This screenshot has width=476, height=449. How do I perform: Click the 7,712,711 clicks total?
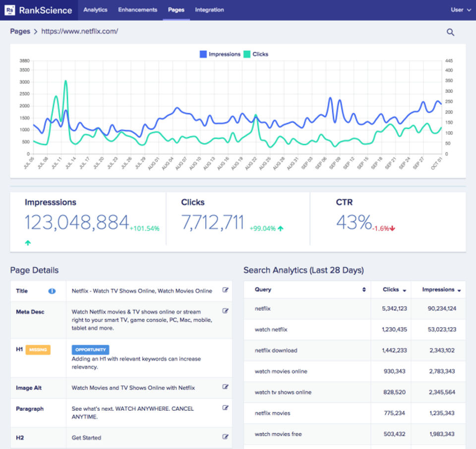(x=213, y=223)
